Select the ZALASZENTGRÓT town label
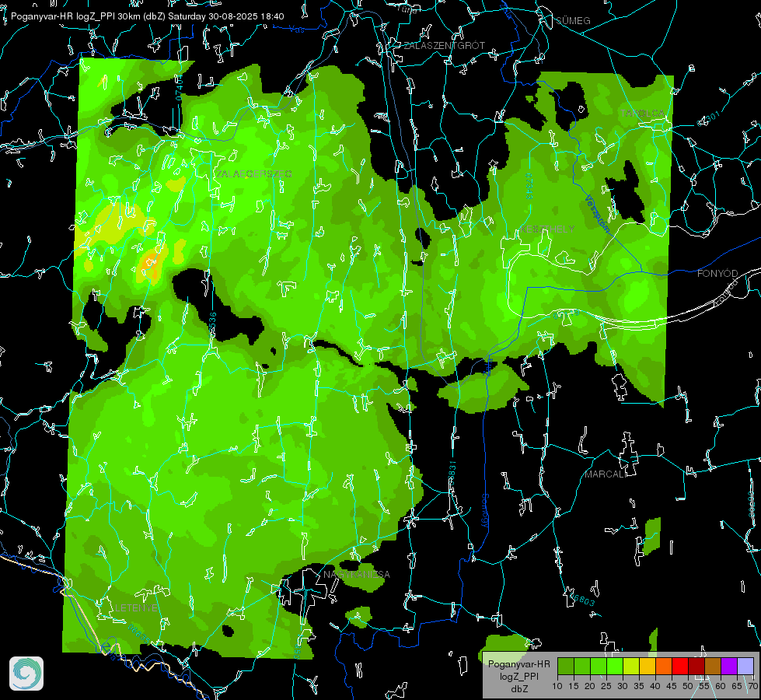Viewport: 761px width, 700px height. 444,45
